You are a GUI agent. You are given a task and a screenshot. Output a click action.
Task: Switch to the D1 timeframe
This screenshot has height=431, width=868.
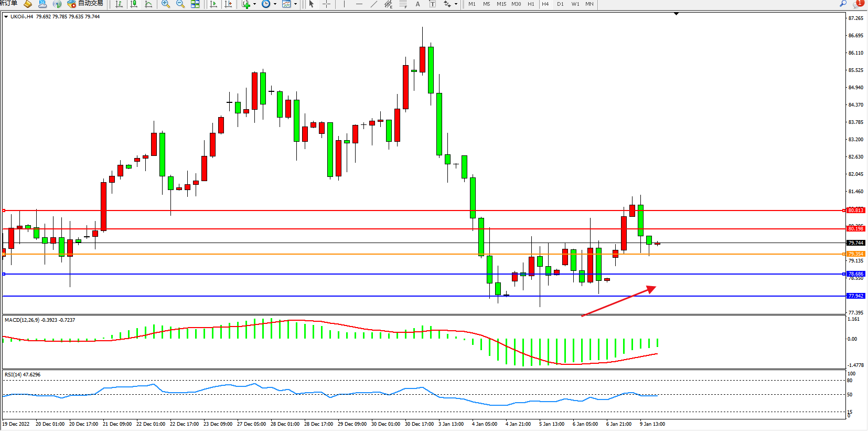coord(560,4)
